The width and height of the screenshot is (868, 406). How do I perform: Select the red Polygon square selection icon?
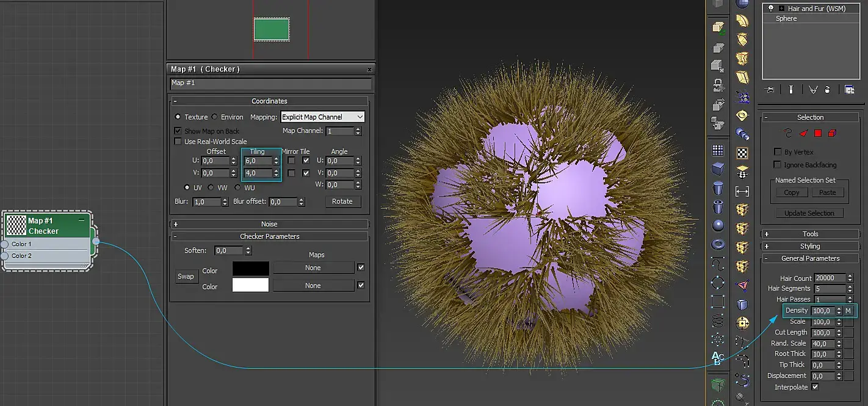(x=818, y=133)
